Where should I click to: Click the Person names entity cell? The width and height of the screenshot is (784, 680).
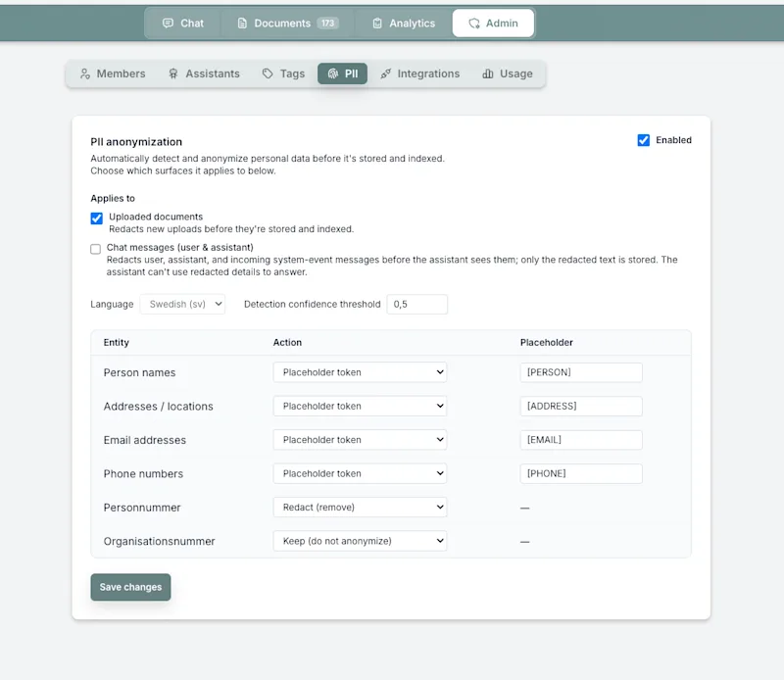click(139, 372)
